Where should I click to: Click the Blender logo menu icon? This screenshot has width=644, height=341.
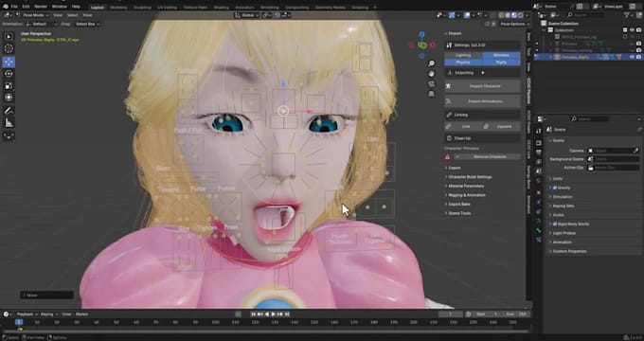click(x=5, y=7)
